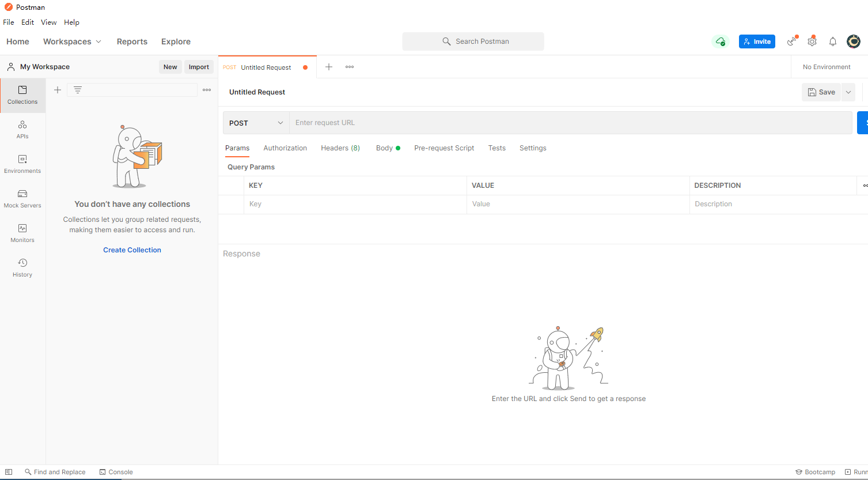Click the Create Collection link

[x=132, y=250]
